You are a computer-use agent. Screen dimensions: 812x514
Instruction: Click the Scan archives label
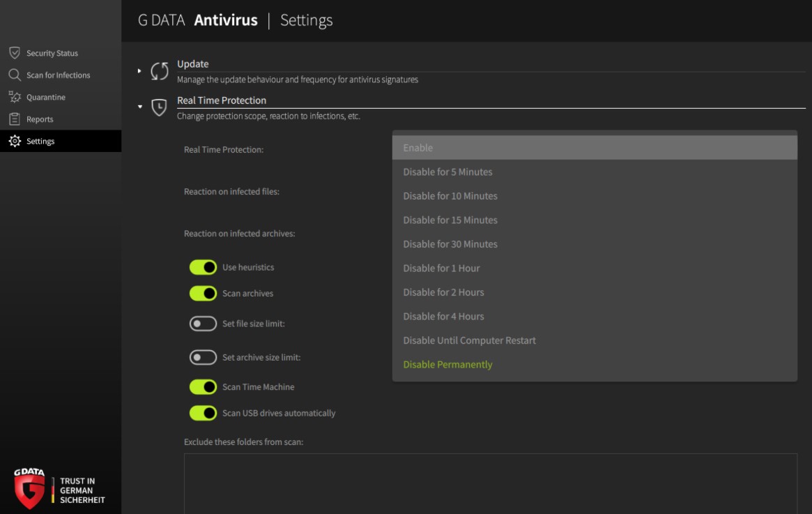point(247,294)
